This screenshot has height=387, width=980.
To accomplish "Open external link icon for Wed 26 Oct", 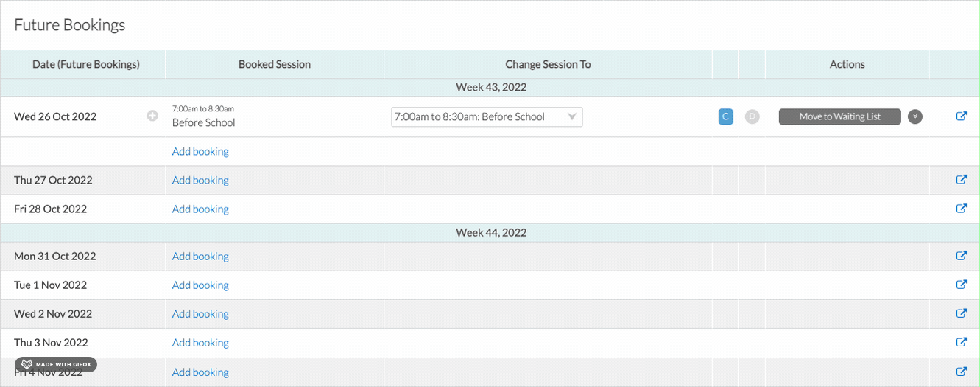I will pyautogui.click(x=961, y=116).
